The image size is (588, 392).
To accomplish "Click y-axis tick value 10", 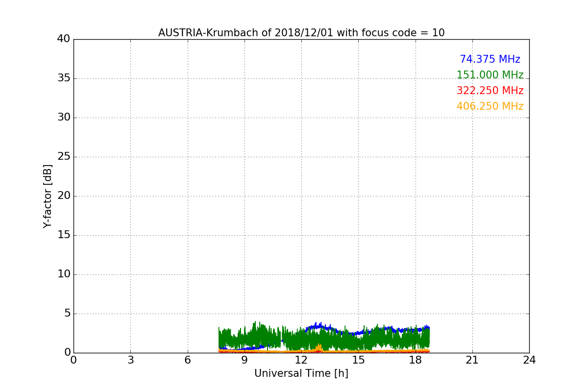I will [64, 274].
